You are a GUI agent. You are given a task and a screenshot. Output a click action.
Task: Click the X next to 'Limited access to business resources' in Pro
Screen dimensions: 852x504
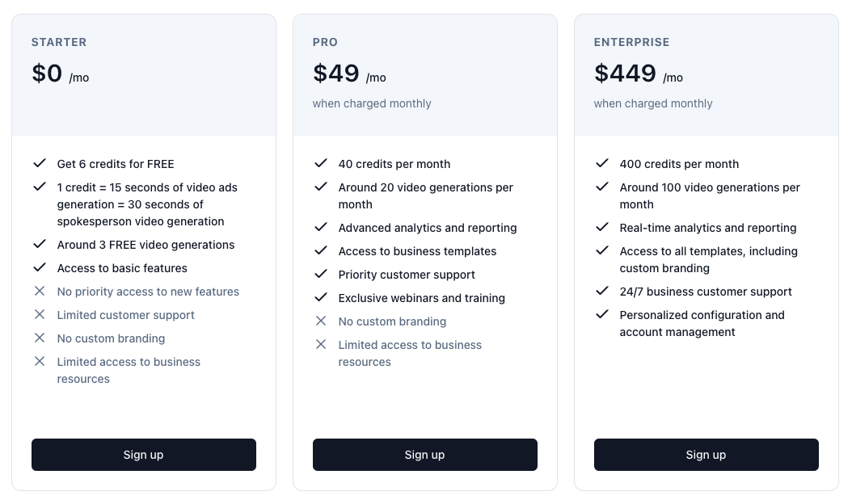(321, 344)
